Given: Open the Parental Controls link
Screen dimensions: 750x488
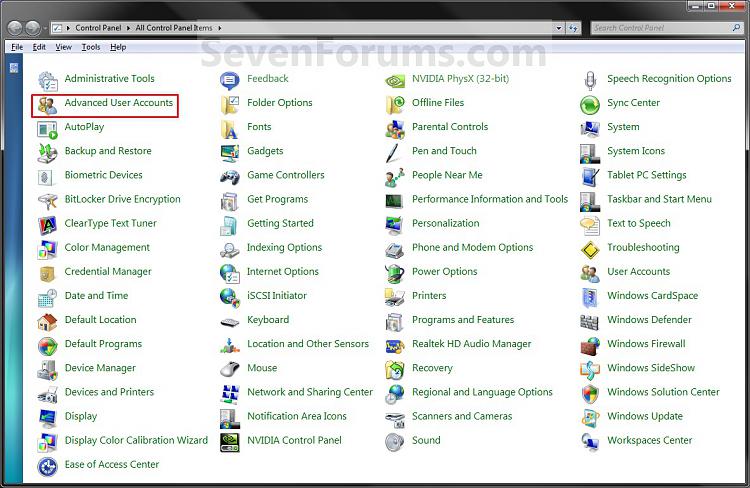Looking at the screenshot, I should coord(450,127).
